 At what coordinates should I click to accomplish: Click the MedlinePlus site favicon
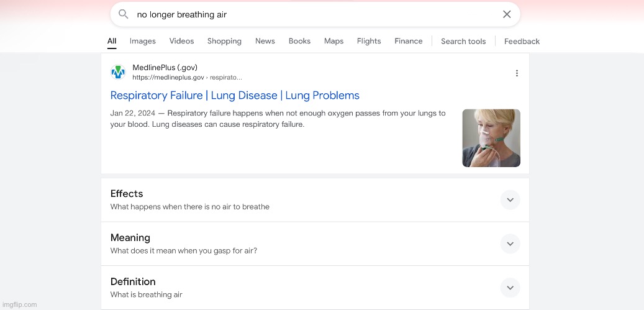(x=118, y=72)
